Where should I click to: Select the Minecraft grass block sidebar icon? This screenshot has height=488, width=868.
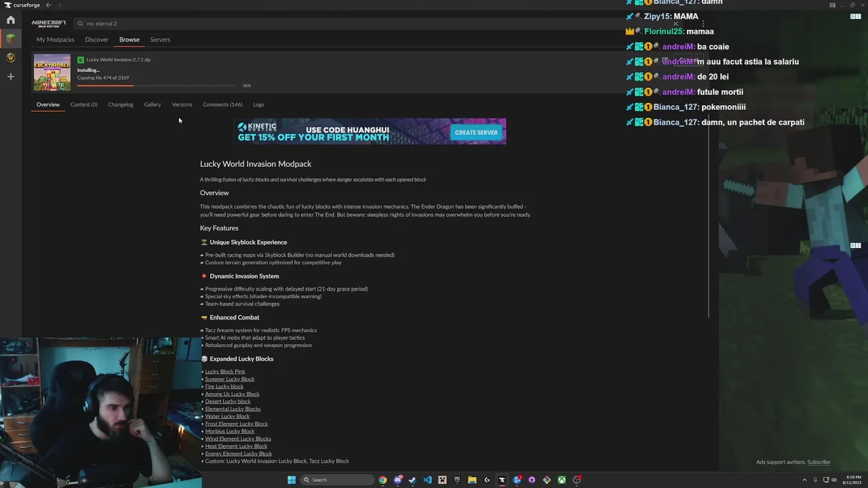pos(10,39)
